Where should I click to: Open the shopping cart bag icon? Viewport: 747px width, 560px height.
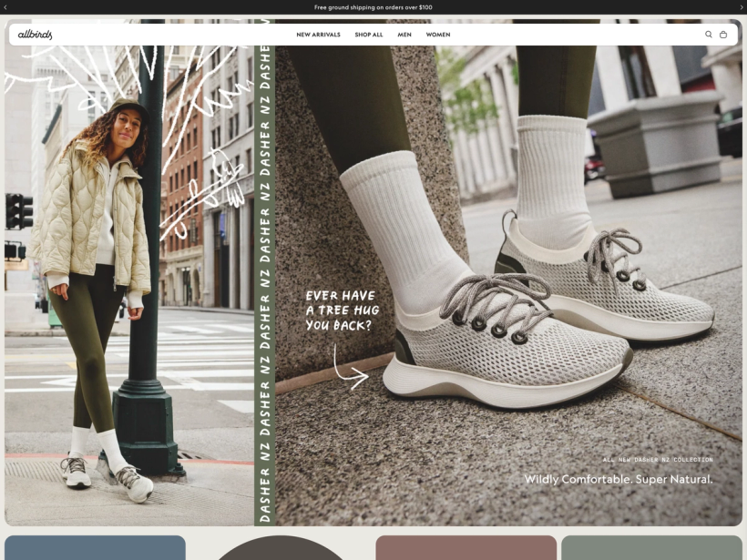tap(723, 35)
